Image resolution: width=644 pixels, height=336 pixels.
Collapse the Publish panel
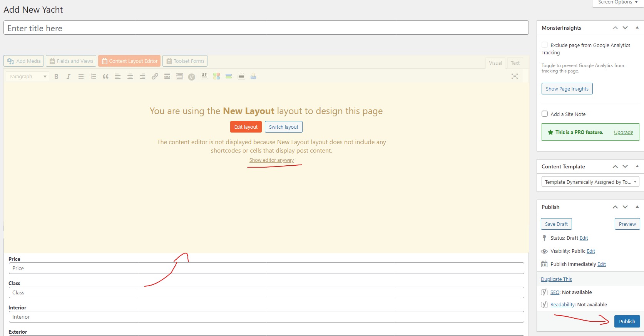(x=637, y=207)
